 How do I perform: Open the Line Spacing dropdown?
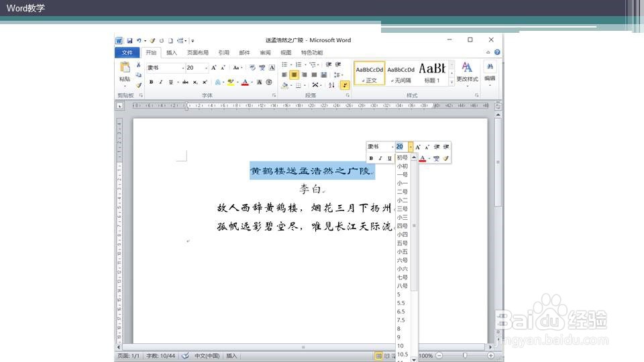click(338, 74)
